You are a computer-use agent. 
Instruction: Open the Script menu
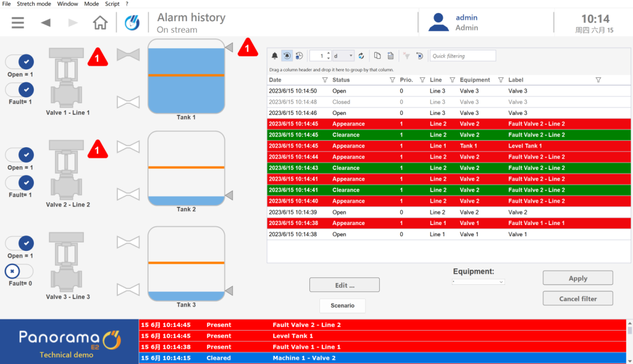coord(112,4)
